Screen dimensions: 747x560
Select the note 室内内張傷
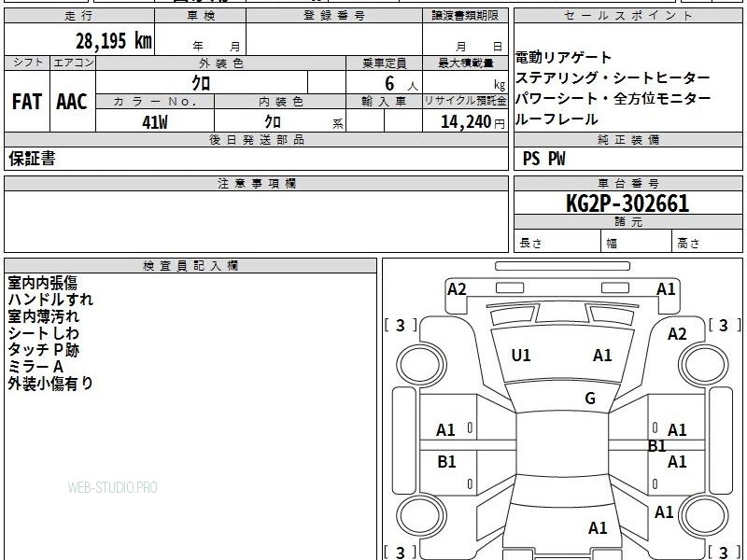(42, 283)
